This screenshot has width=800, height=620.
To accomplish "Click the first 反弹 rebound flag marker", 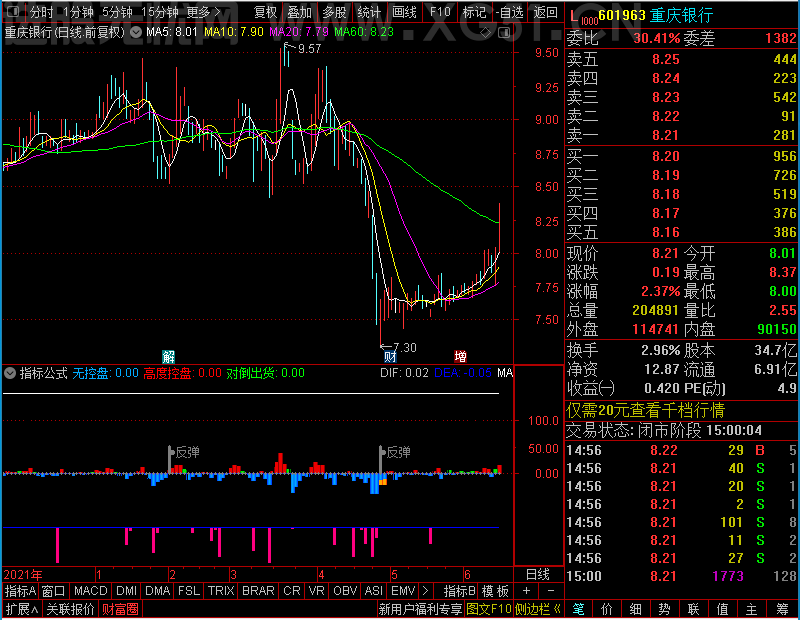I will click(184, 452).
